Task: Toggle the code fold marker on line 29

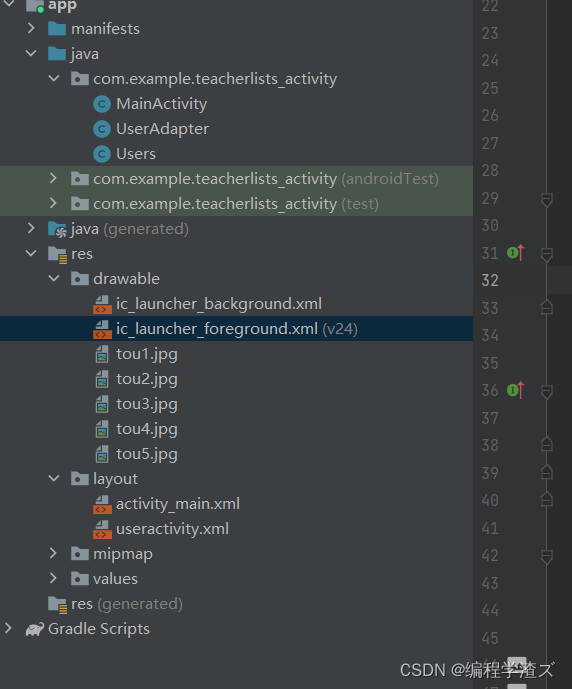Action: coord(547,200)
